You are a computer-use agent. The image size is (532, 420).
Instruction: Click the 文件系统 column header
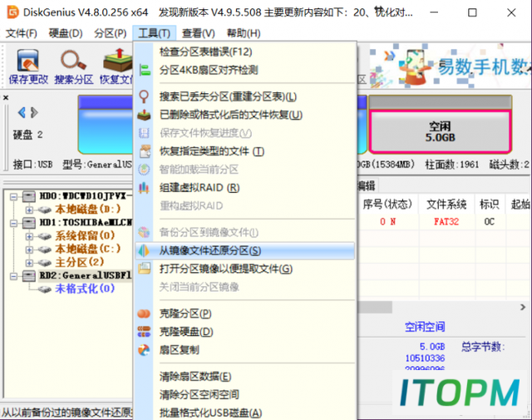446,204
